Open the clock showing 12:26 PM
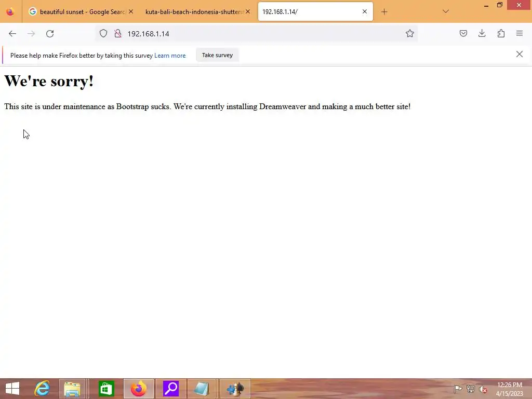Screen dimensions: 532x399 [510, 389]
